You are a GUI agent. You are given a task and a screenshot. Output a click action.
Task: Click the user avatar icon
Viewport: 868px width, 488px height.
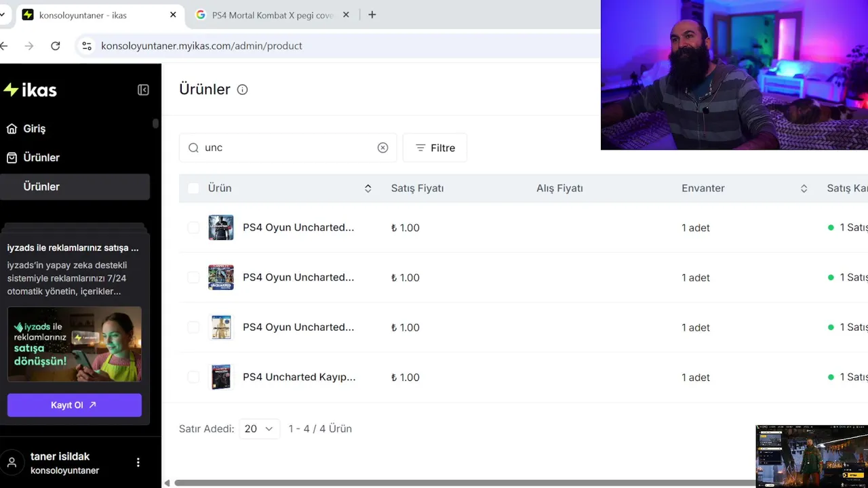[12, 463]
